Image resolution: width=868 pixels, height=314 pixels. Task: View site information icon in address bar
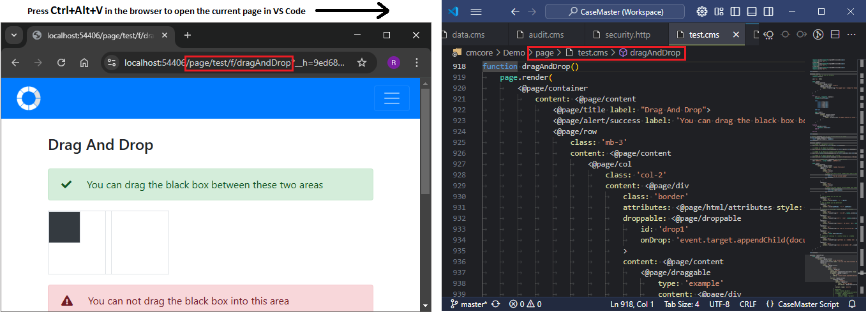[x=112, y=63]
